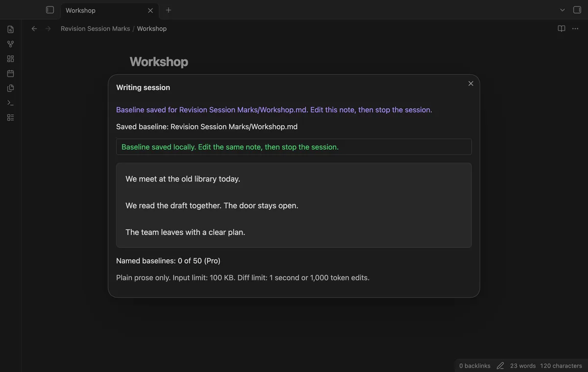The height and width of the screenshot is (372, 588).
Task: Toggle editing mode pencil icon in status bar
Action: tap(500, 366)
